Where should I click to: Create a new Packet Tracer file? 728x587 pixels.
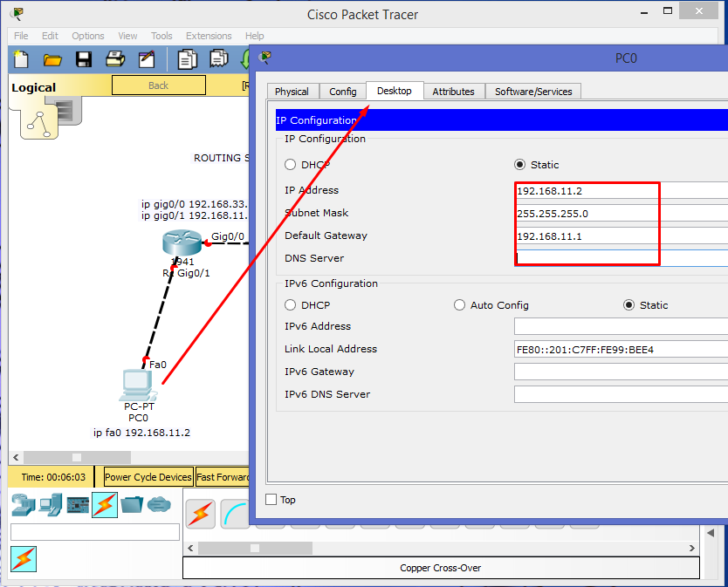click(19, 59)
